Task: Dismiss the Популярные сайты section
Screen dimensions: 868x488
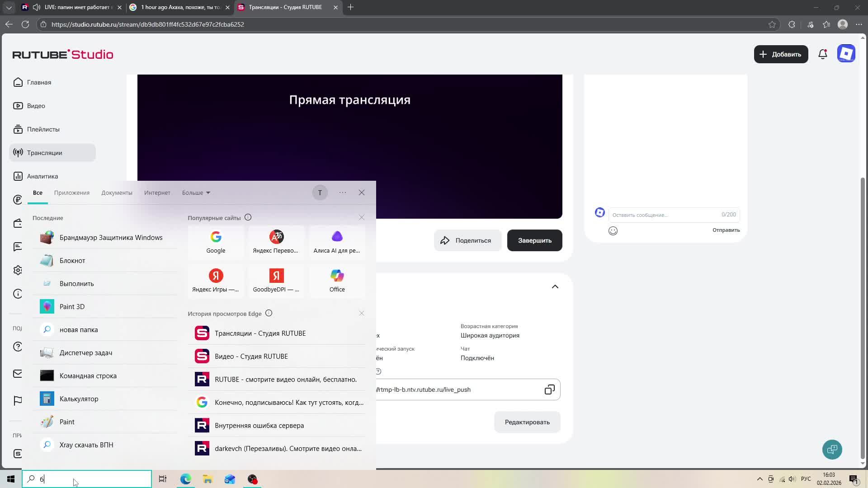Action: point(361,217)
